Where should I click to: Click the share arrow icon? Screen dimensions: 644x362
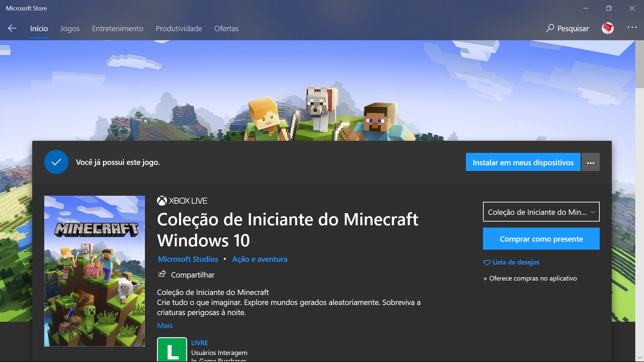pos(162,274)
